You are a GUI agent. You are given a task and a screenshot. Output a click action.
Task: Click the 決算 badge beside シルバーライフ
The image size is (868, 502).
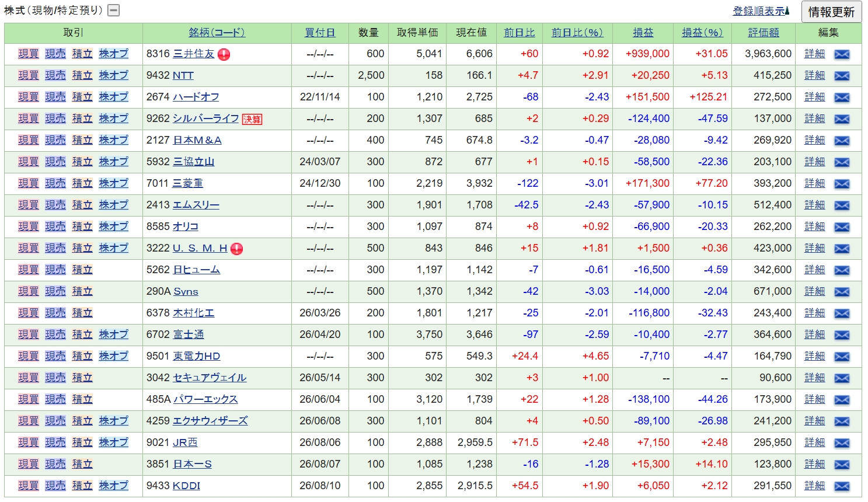point(252,119)
